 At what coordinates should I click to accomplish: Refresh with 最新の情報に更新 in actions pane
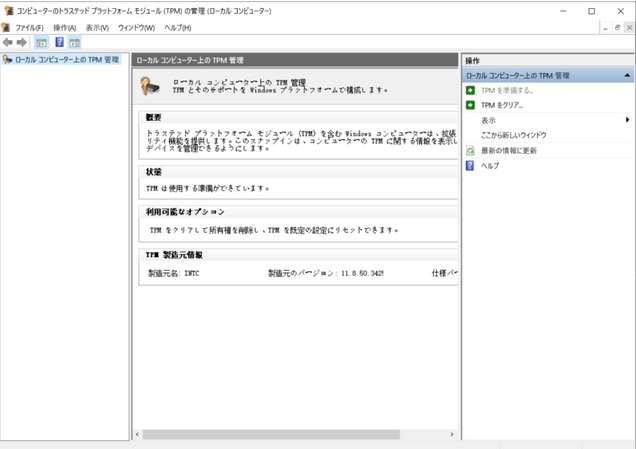click(508, 150)
